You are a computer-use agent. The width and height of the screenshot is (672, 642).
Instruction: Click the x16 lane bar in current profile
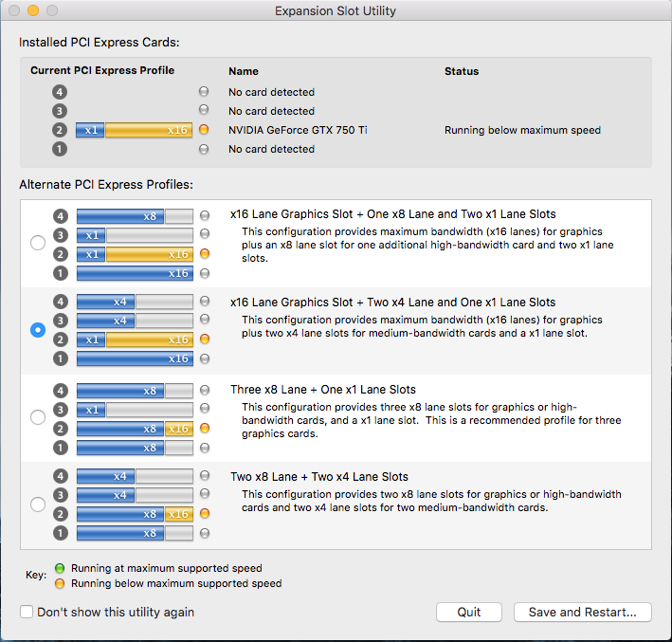coord(149,130)
